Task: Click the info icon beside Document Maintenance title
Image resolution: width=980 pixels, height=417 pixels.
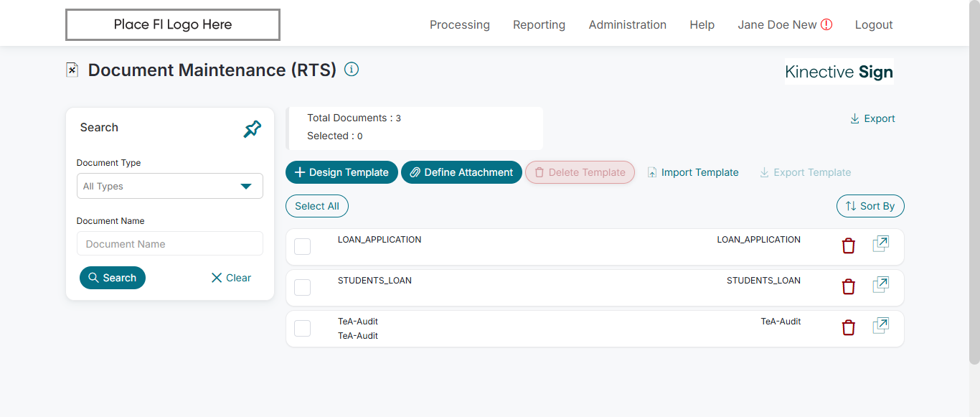Action: click(352, 70)
